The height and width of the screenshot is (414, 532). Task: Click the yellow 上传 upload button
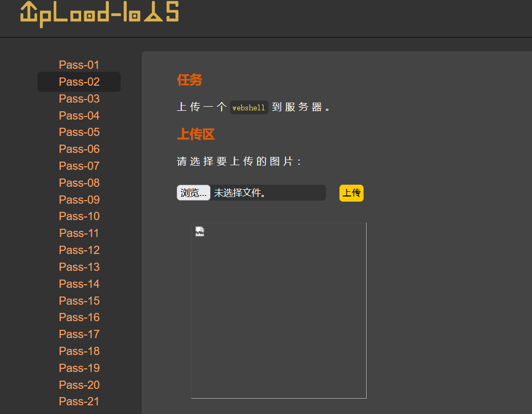(351, 193)
